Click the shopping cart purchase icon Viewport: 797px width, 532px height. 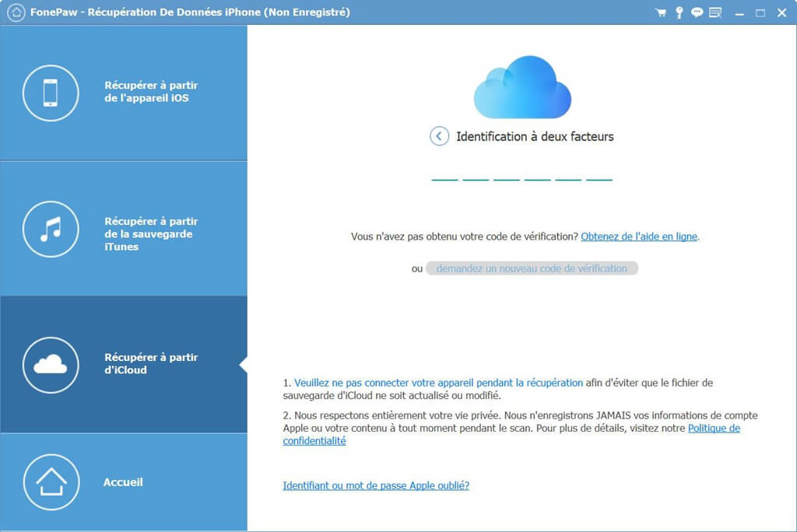[x=661, y=12]
